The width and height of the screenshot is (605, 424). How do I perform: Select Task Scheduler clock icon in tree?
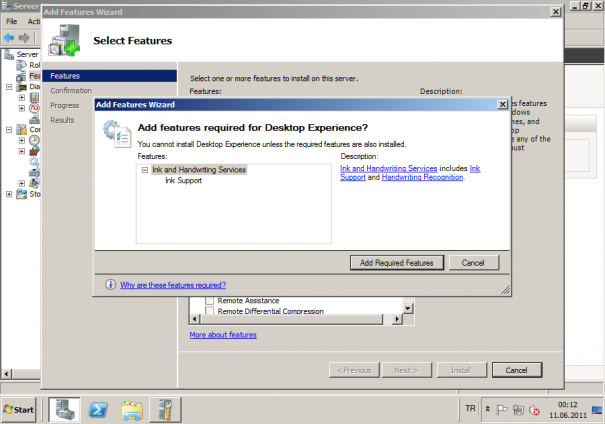pyautogui.click(x=34, y=140)
